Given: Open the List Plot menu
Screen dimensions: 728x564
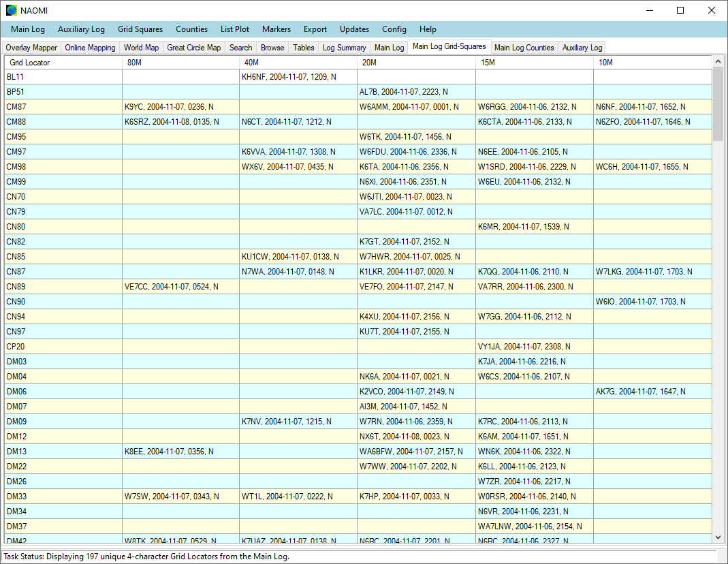Looking at the screenshot, I should point(235,29).
